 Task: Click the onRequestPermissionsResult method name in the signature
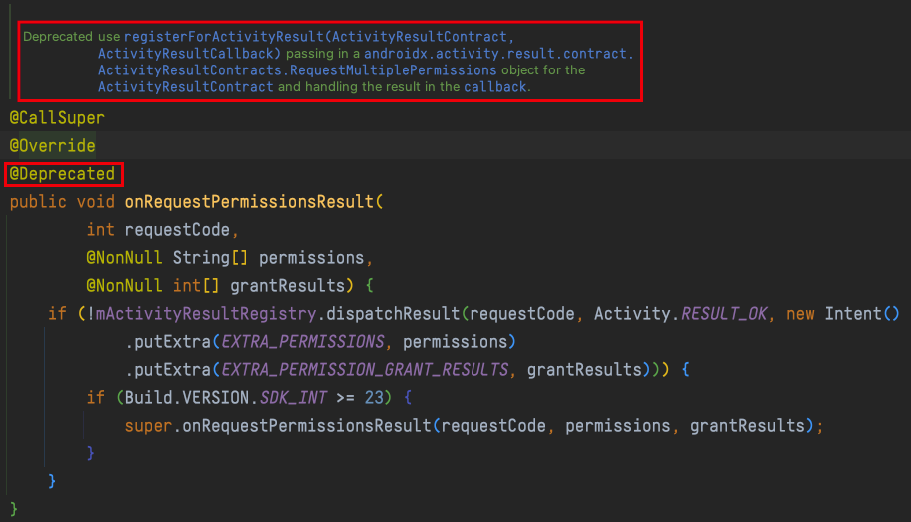click(x=249, y=202)
